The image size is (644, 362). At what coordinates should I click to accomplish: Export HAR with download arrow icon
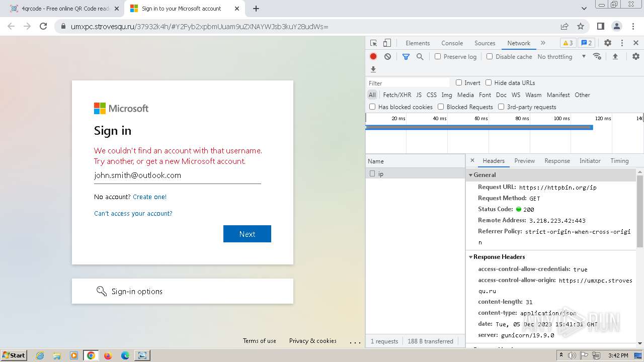[373, 69]
